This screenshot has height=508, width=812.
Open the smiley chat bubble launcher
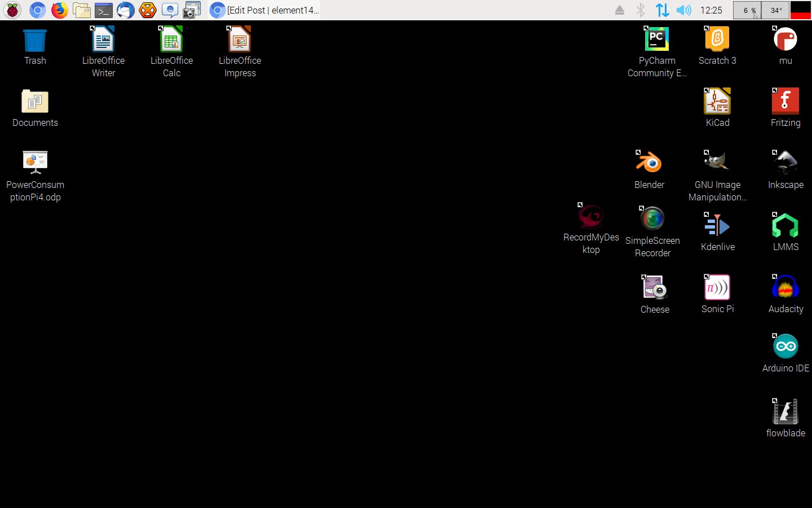[x=170, y=10]
